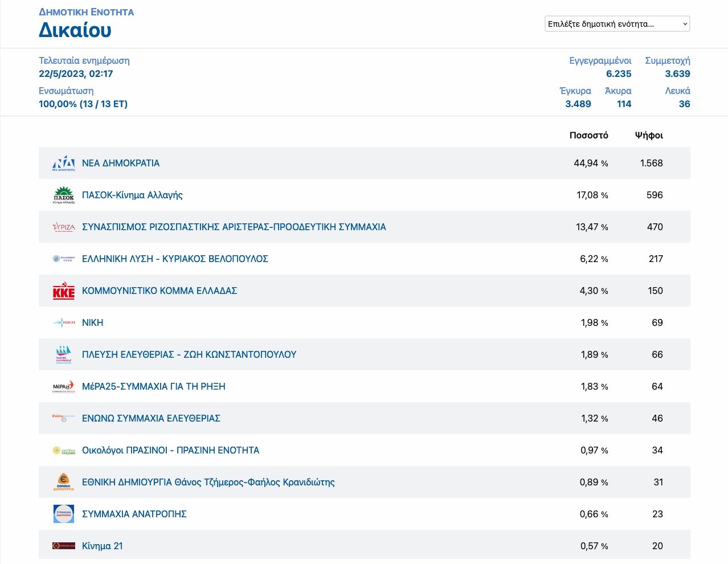The width and height of the screenshot is (728, 564).
Task: Open ΕΝΩΝΩ ΣΥΜΜΑΧΙΑ ΕΛΕΥΘΕΡΙΑΣ link
Action: [151, 418]
